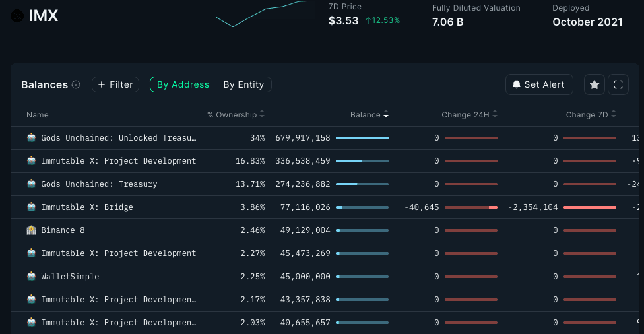Click the Gods Unchained: Treasury contract icon
644x334 pixels.
coord(31,184)
